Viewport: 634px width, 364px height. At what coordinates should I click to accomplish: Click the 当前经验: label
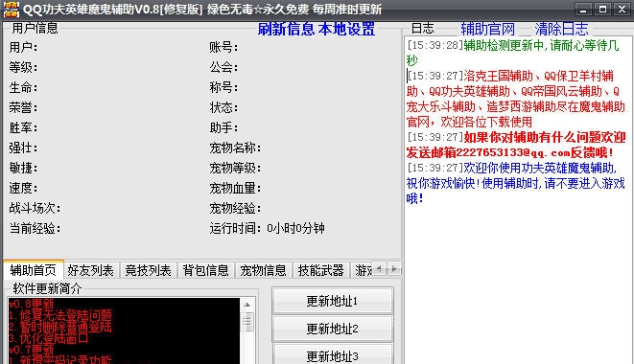[x=35, y=229]
